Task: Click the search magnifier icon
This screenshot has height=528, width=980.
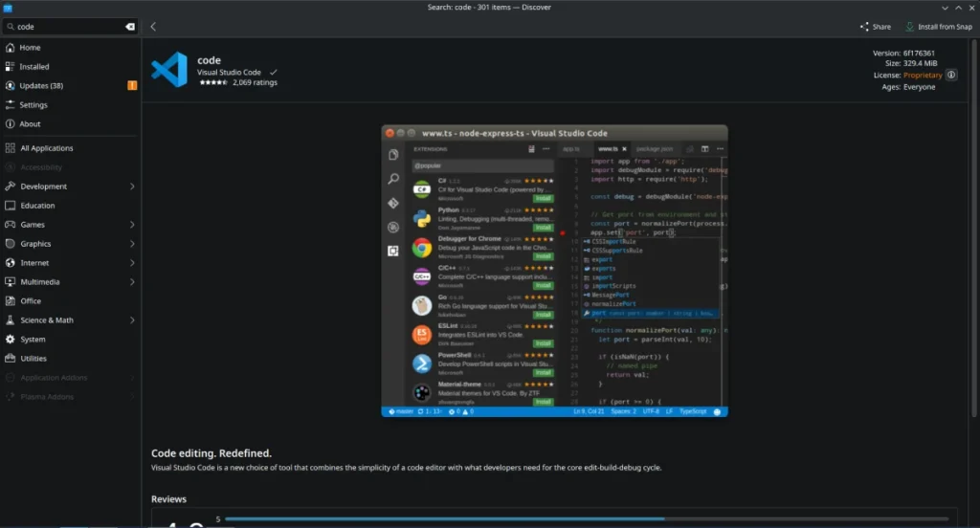Action: (x=11, y=27)
